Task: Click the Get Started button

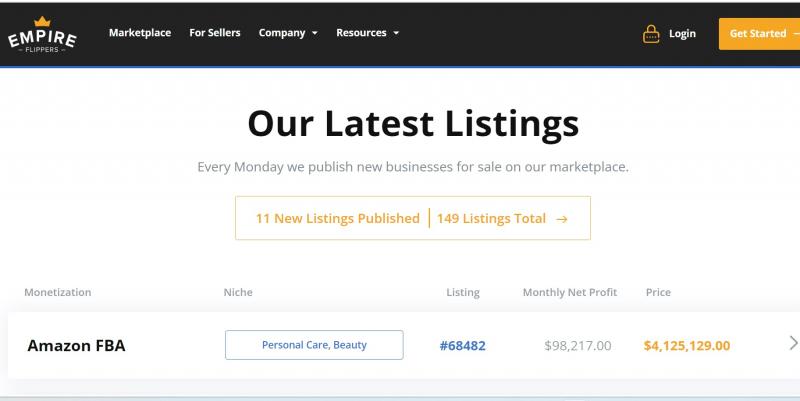Action: click(x=759, y=34)
